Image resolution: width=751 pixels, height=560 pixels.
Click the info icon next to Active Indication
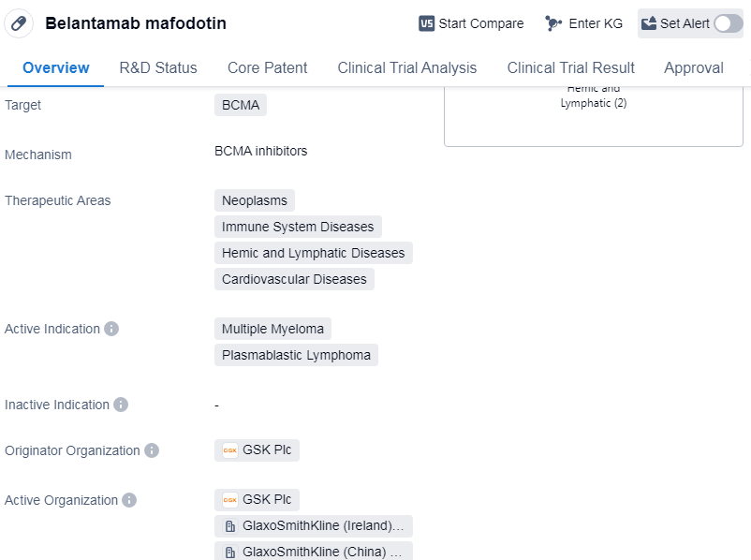coord(111,329)
